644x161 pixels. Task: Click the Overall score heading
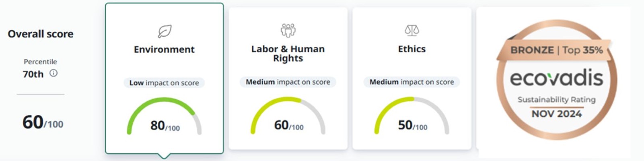coord(41,34)
